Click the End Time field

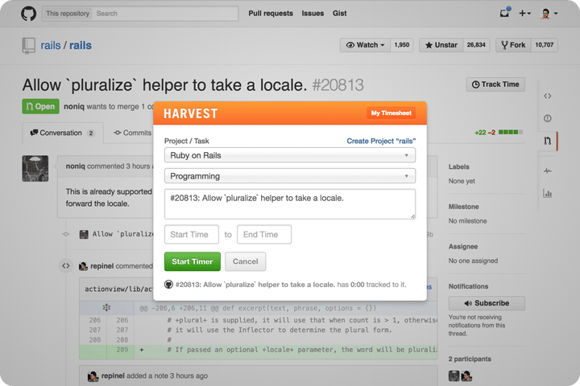point(264,234)
